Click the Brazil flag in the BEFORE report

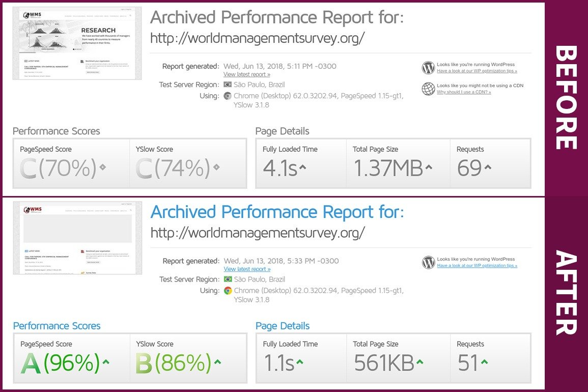(228, 85)
